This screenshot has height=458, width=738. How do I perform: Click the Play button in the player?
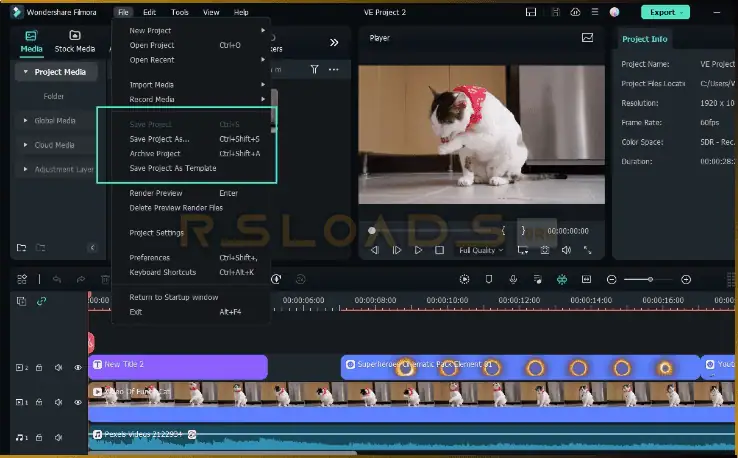click(x=418, y=250)
